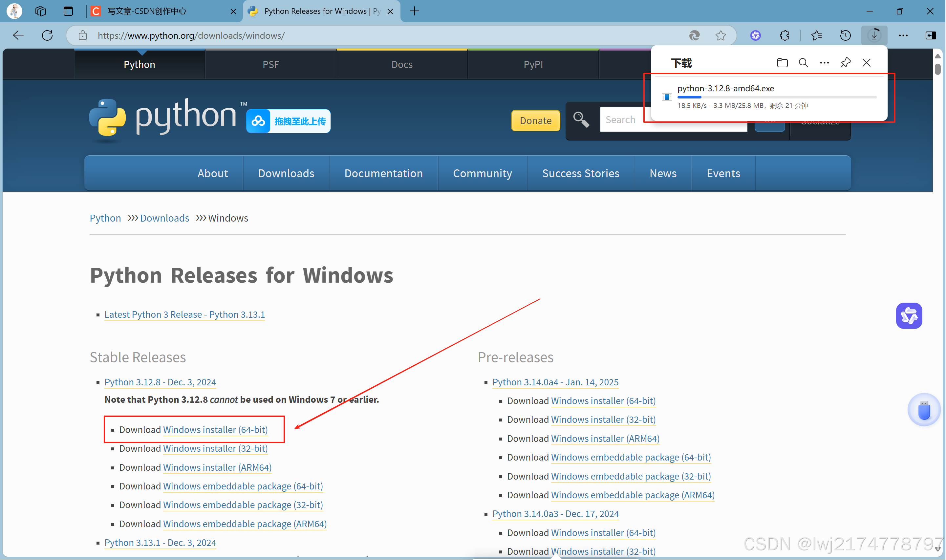Pin the downloads panel
The image size is (946, 560).
[845, 63]
